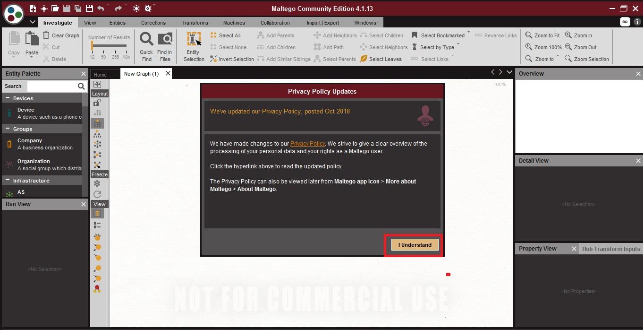This screenshot has width=644, height=330.
Task: Click Zoom Selection
Action: 587,59
